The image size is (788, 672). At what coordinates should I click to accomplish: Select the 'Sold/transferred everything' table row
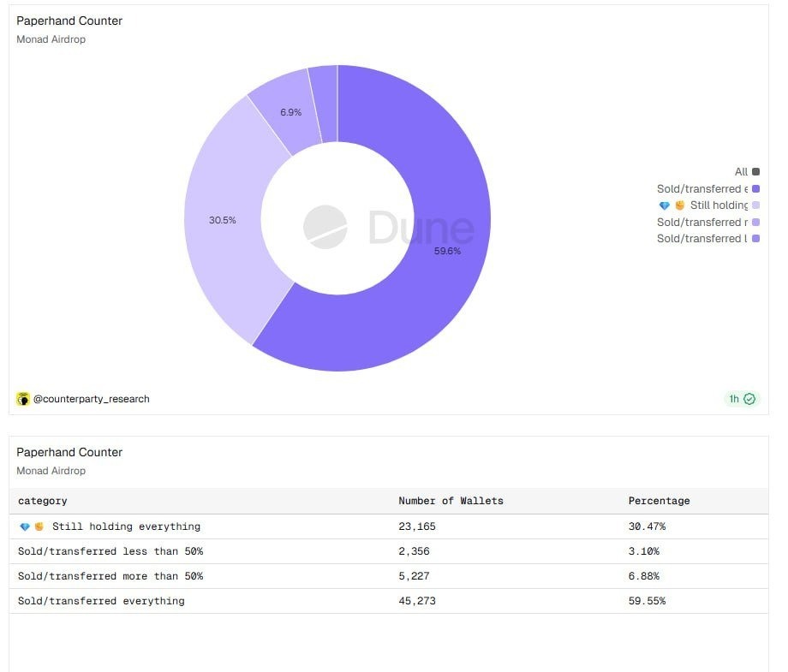101,601
